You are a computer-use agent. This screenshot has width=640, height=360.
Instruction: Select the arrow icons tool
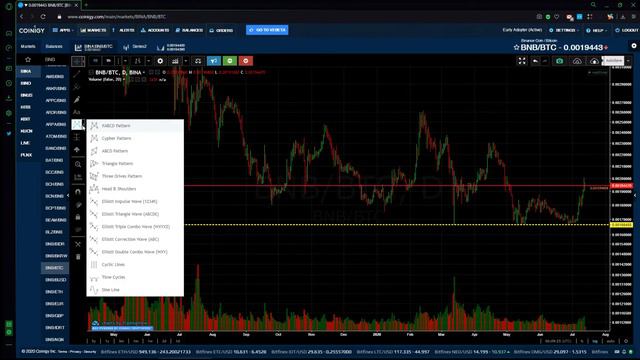(77, 150)
